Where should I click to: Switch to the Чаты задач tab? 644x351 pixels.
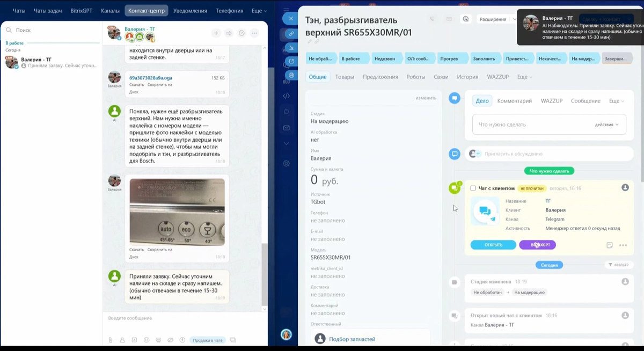pyautogui.click(x=48, y=11)
